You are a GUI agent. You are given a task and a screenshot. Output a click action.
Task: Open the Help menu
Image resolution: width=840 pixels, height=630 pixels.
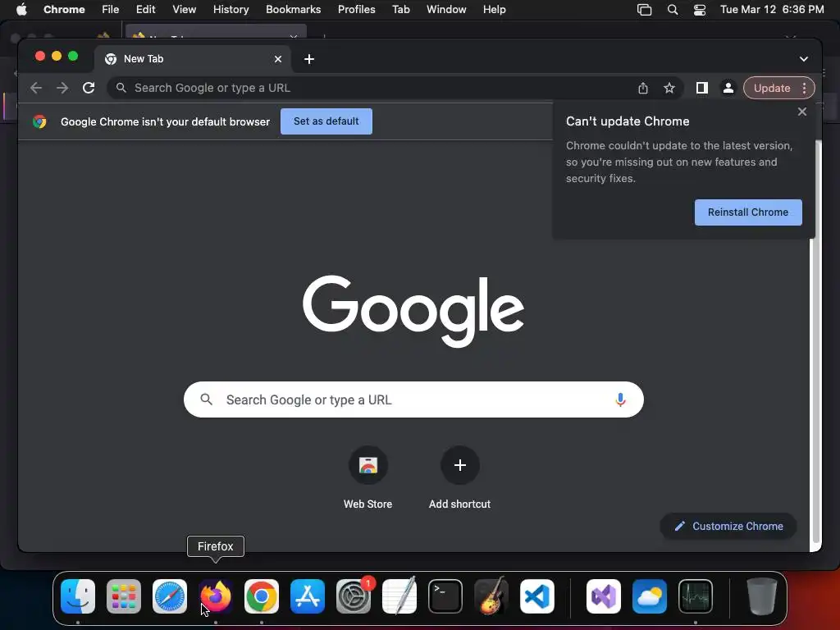click(x=494, y=9)
